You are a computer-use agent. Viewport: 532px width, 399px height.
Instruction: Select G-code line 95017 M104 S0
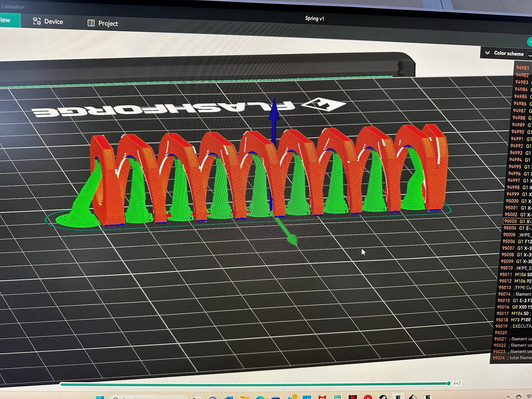pos(514,313)
